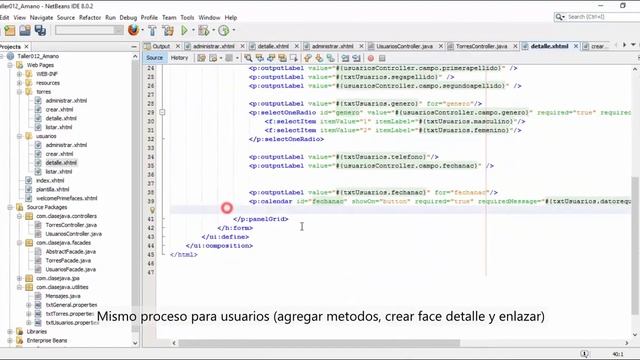Click the back navigation icon beside Last Edit
Image resolution: width=640 pixels, height=360 pixels.
pyautogui.click(x=213, y=58)
